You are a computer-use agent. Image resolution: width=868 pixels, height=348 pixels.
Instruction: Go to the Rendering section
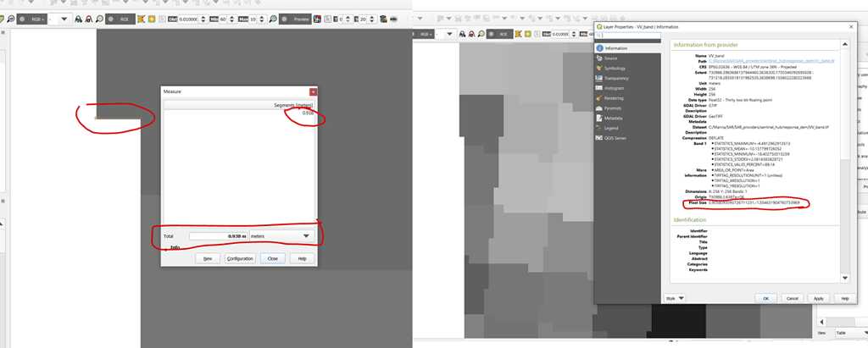[x=614, y=98]
